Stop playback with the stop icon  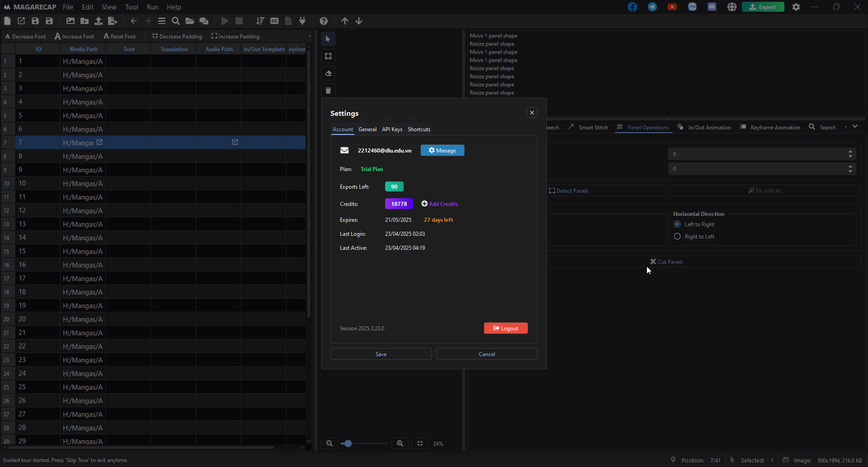(x=239, y=21)
